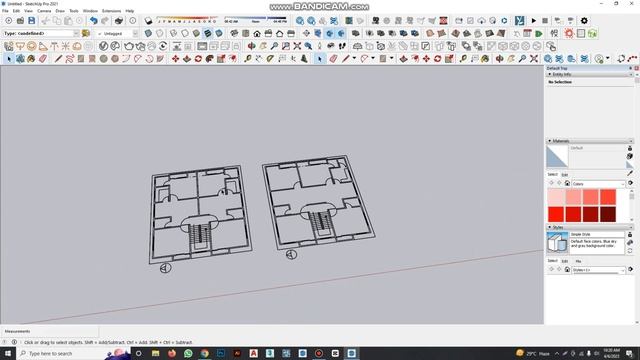Image resolution: width=640 pixels, height=360 pixels.
Task: Pick the darkest maroon color swatch
Action: point(608,214)
